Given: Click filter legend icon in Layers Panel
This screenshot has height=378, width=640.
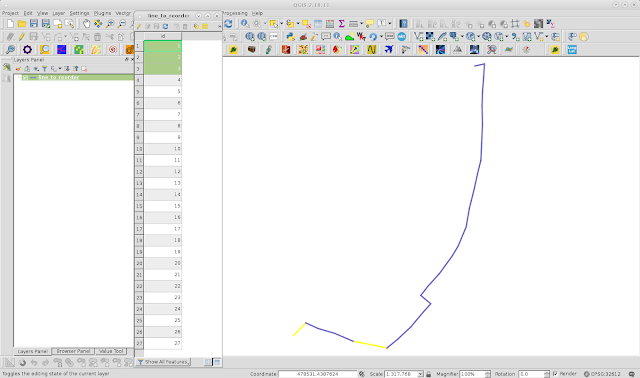Looking at the screenshot, I should [44, 69].
